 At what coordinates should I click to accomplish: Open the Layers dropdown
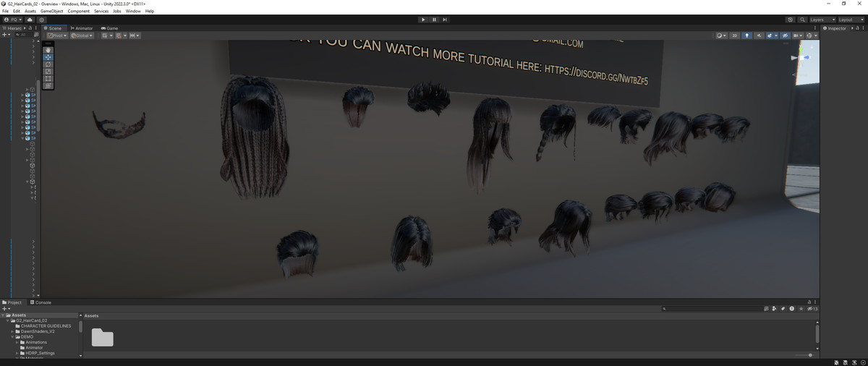point(822,20)
